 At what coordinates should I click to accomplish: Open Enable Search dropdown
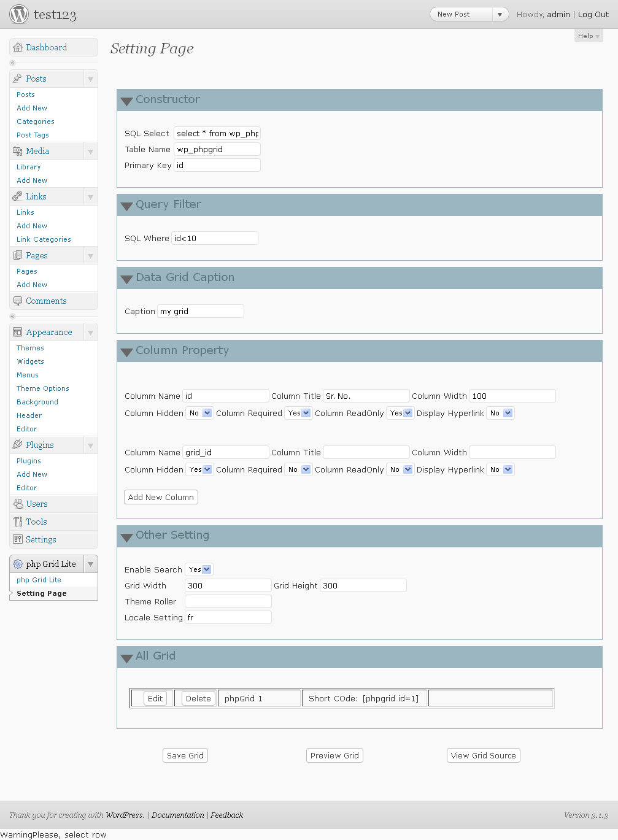point(200,569)
